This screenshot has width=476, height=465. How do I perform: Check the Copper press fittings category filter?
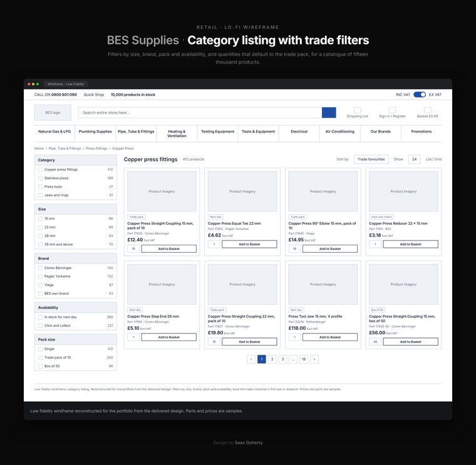pyautogui.click(x=40, y=170)
